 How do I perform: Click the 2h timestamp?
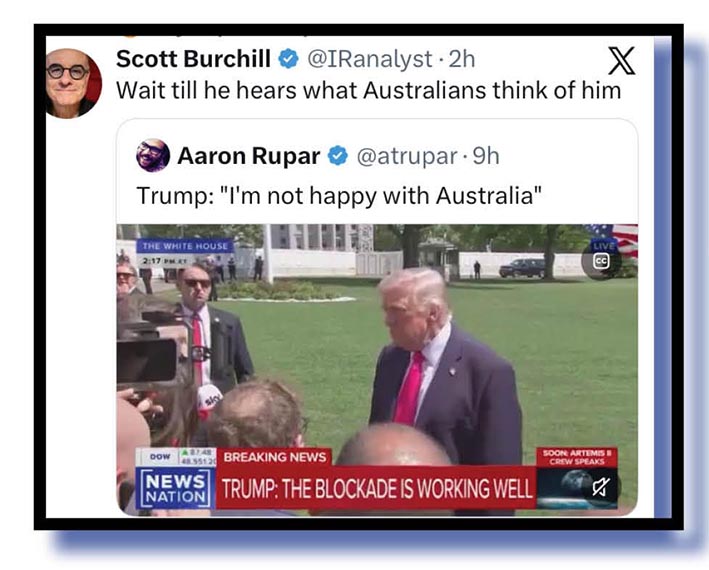pos(462,59)
